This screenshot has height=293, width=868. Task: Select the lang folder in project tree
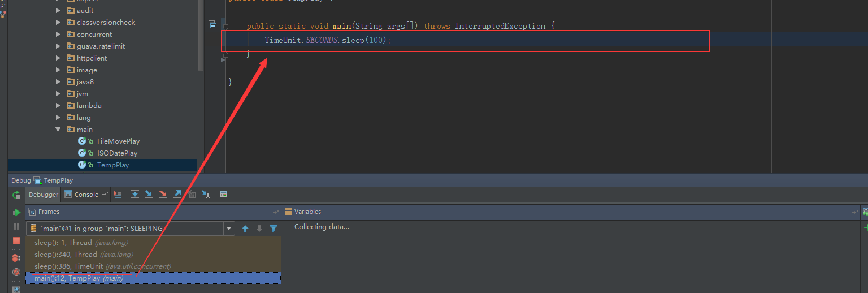[x=84, y=118]
